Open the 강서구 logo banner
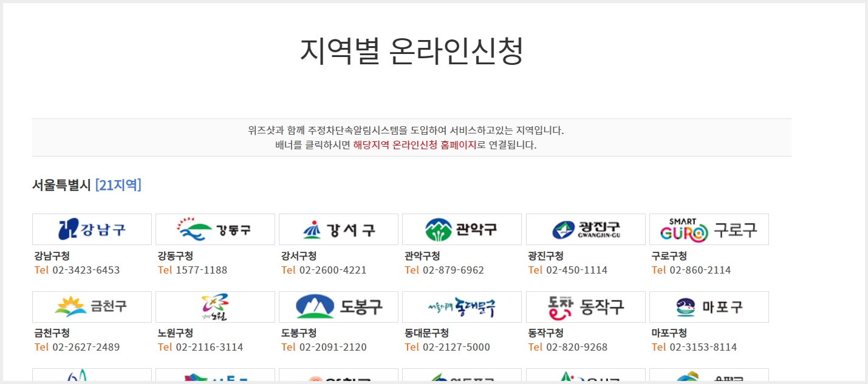Image resolution: width=868 pixels, height=384 pixels. 338,229
